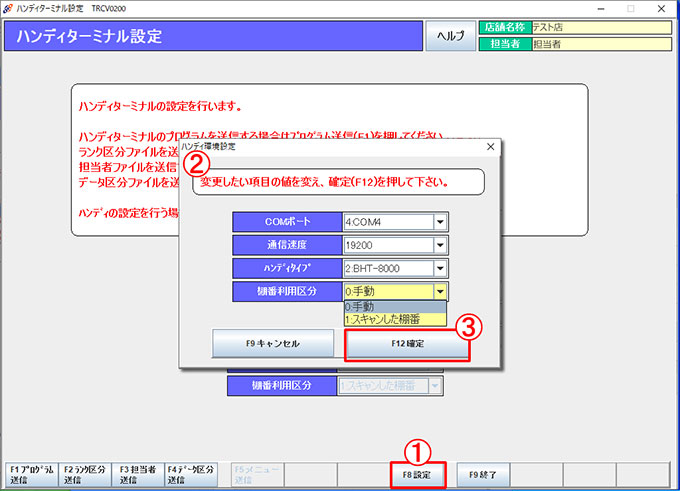Click the 担当者 field in header

coord(602,44)
